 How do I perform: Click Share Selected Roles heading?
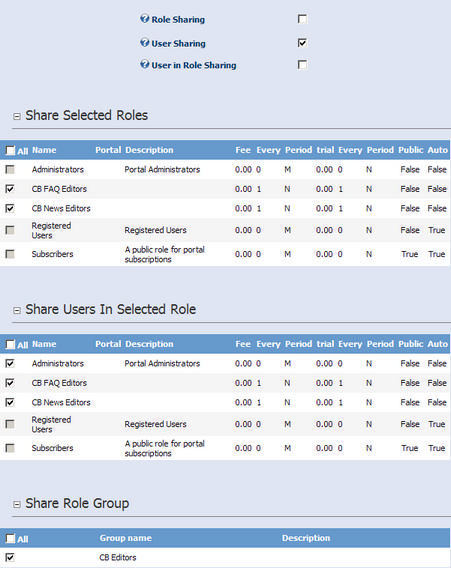pos(87,116)
